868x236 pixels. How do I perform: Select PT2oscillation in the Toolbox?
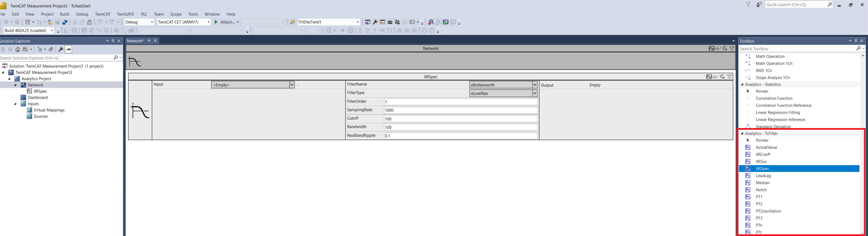click(x=768, y=211)
